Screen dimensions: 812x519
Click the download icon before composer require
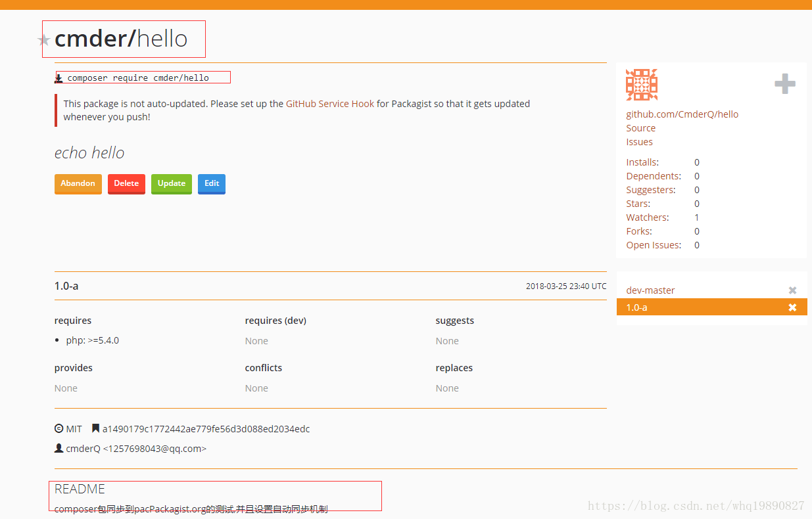59,78
